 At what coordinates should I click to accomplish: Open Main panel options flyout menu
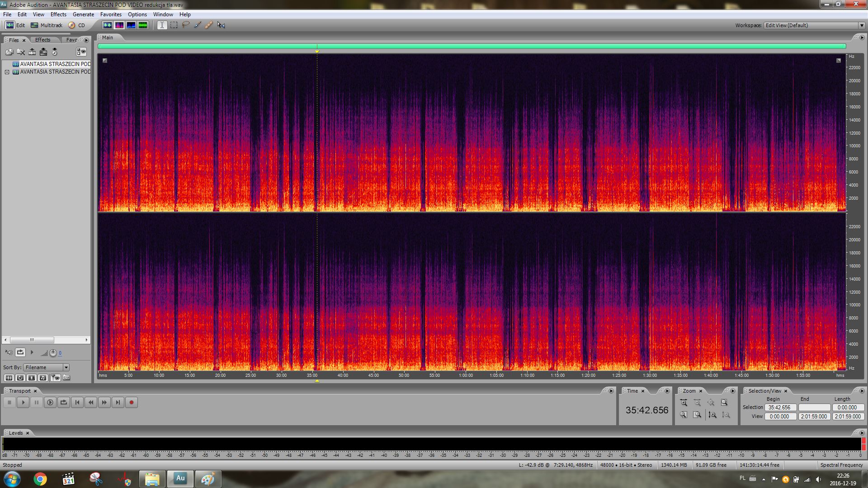(x=862, y=37)
